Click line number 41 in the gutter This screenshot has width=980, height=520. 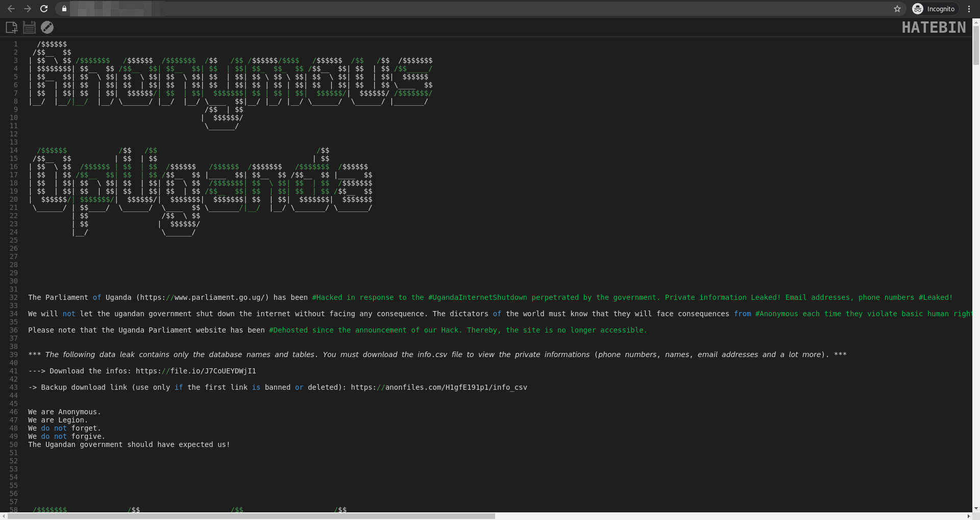point(14,371)
